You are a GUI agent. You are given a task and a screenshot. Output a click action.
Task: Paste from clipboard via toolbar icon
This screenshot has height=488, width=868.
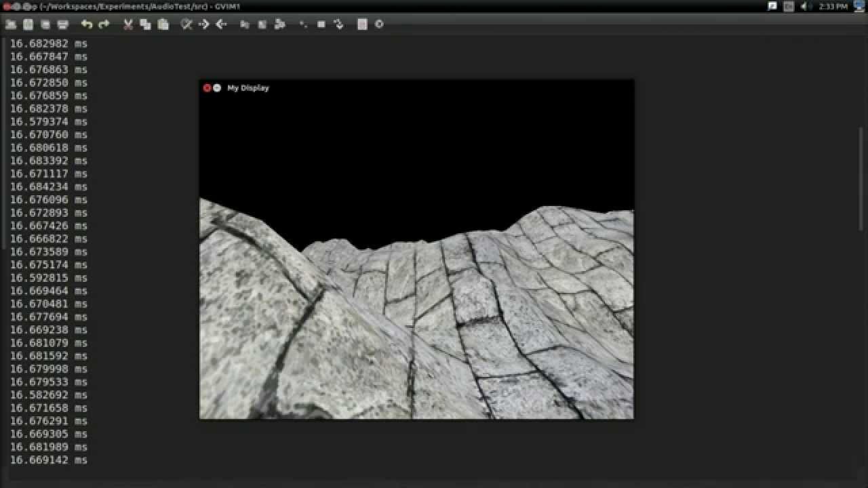point(163,24)
